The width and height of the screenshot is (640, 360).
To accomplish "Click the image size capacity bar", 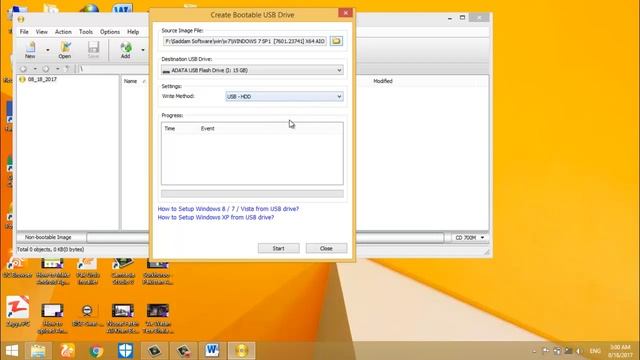I will (265, 238).
